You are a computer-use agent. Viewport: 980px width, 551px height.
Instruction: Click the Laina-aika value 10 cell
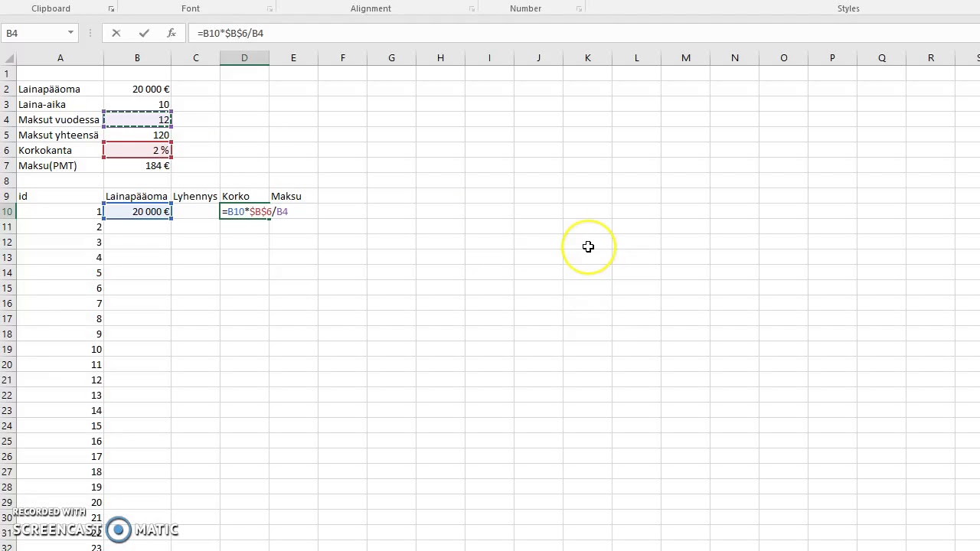(137, 104)
